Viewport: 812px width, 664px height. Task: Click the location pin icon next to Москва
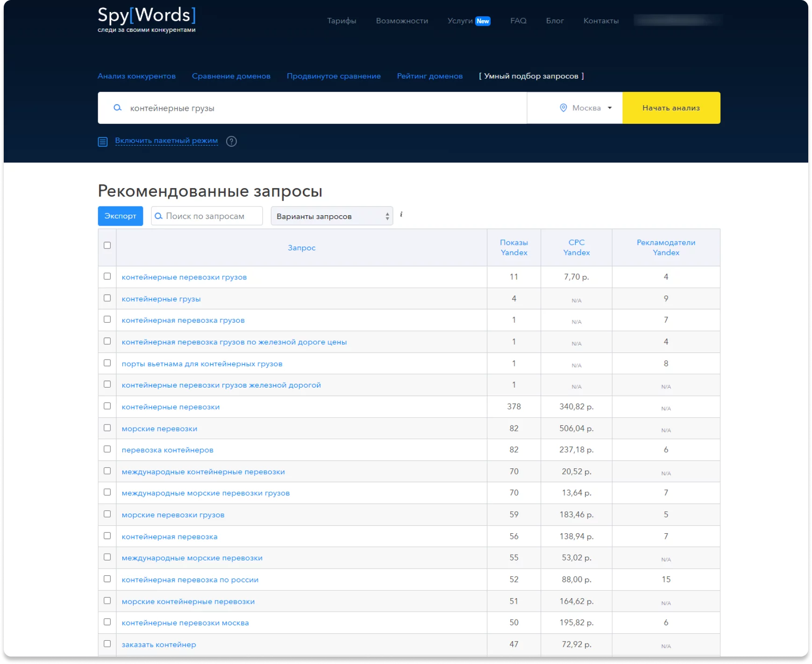563,108
